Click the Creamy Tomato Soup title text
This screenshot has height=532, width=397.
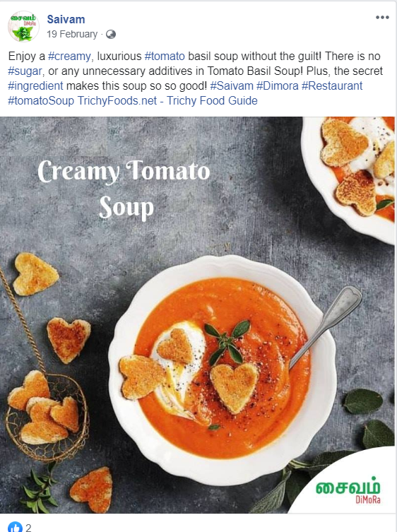(124, 189)
